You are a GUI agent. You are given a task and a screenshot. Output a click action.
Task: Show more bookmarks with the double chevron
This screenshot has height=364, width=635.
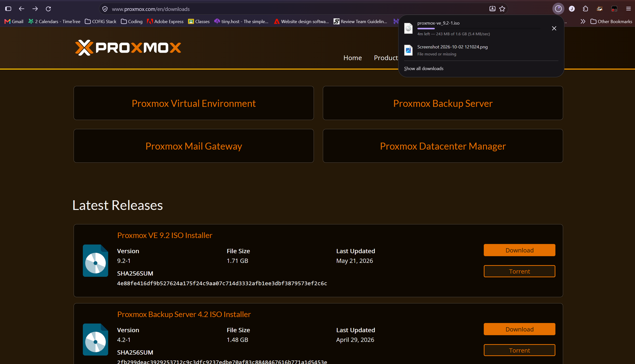point(583,22)
